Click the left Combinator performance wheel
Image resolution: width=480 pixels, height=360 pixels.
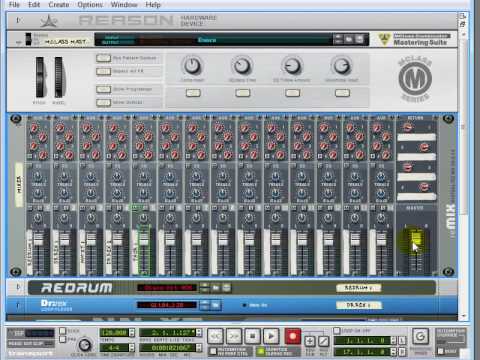(x=40, y=77)
